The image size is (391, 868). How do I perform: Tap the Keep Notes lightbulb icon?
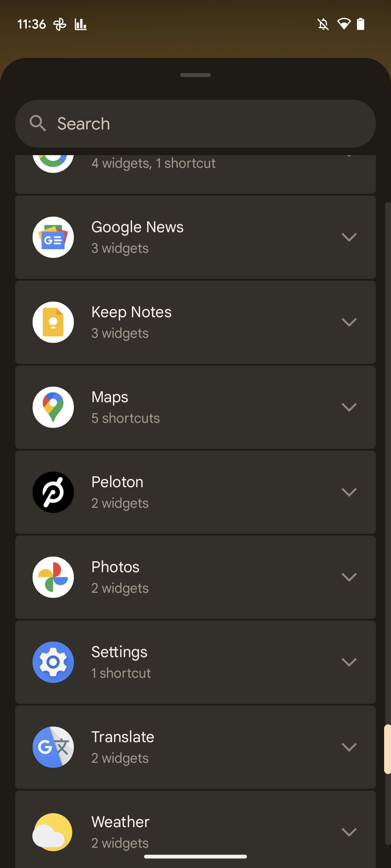(x=53, y=322)
